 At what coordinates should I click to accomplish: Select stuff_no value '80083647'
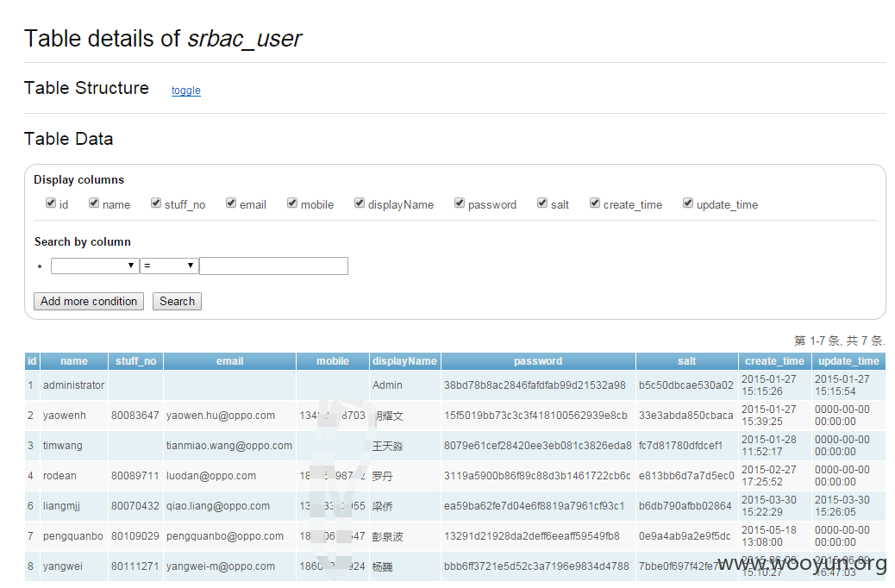pyautogui.click(x=135, y=416)
